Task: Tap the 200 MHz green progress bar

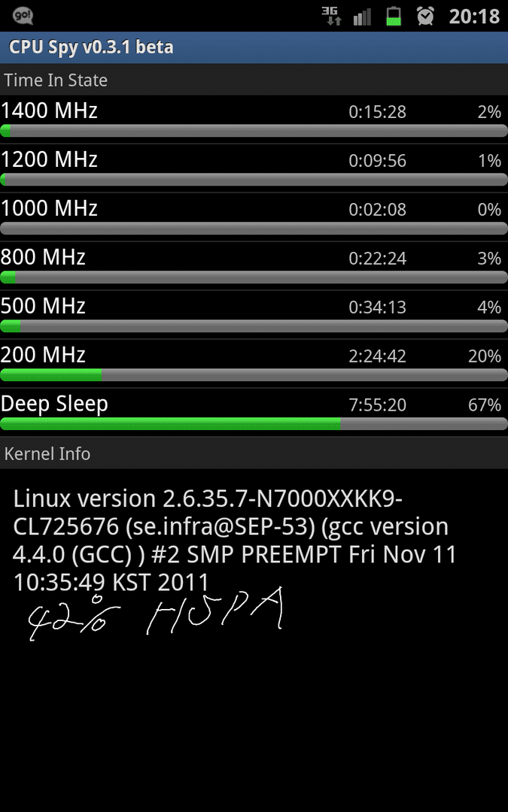Action: 51,375
